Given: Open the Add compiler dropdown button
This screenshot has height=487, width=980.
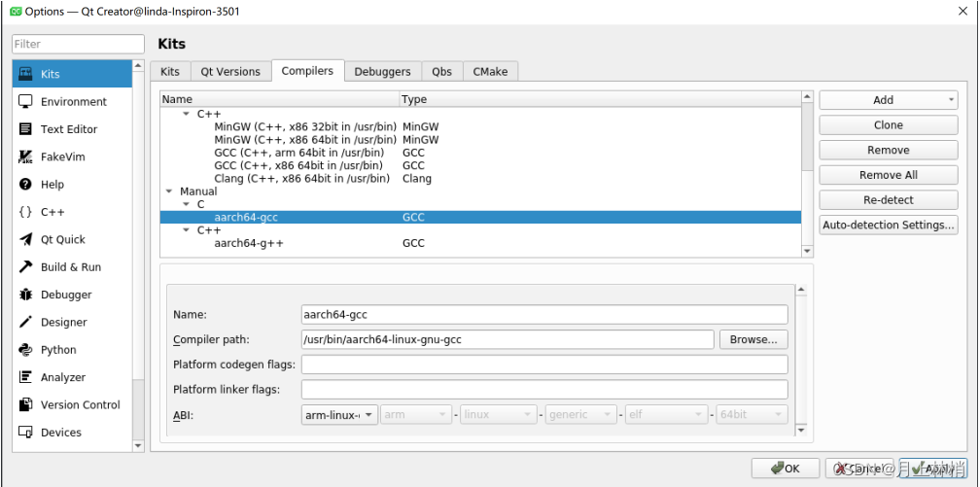Looking at the screenshot, I should pyautogui.click(x=889, y=100).
